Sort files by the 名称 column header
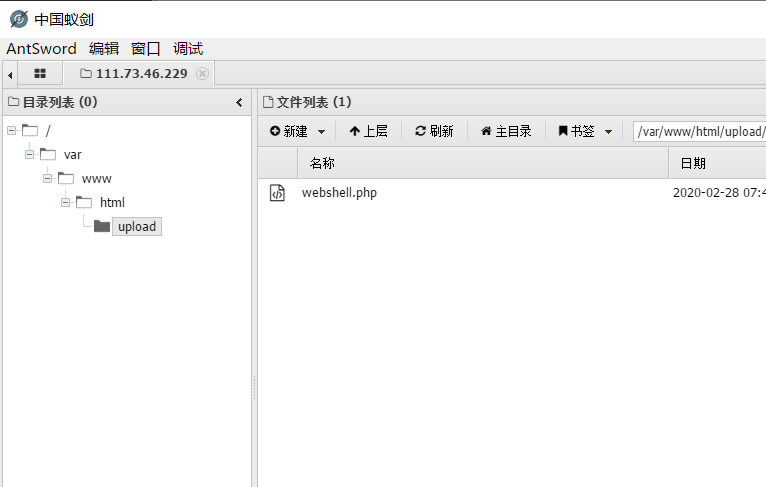Screen dimensions: 766x487 point(483,163)
